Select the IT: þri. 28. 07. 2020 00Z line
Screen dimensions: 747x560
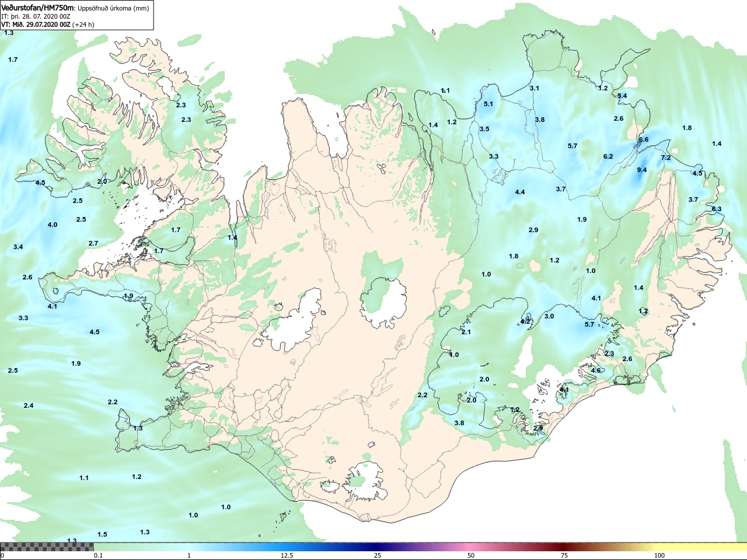(36, 16)
